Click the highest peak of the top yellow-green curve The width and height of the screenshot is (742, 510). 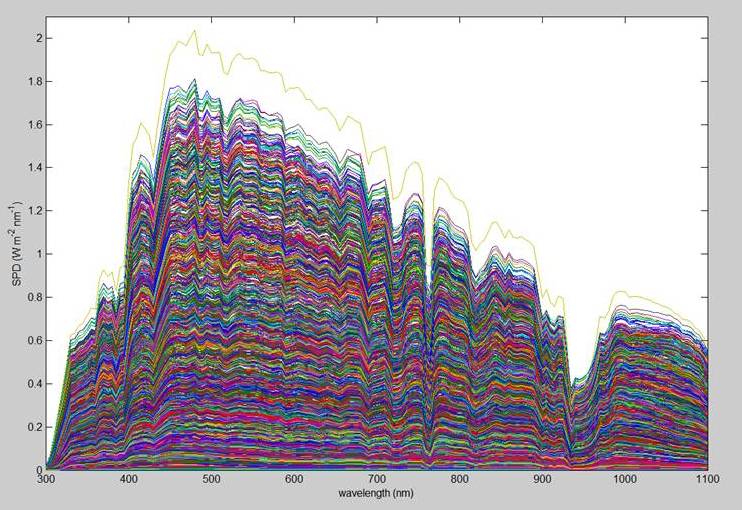194,31
